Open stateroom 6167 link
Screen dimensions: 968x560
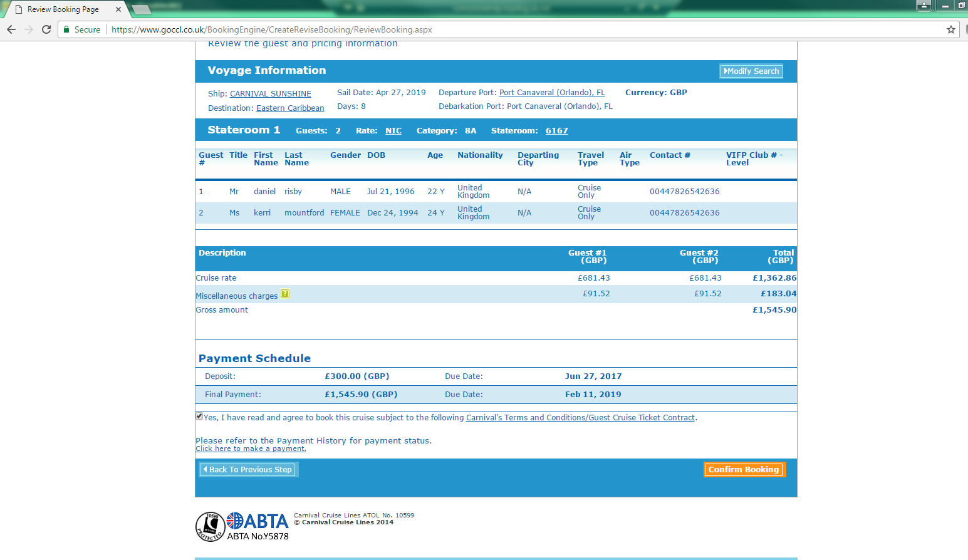coord(557,131)
